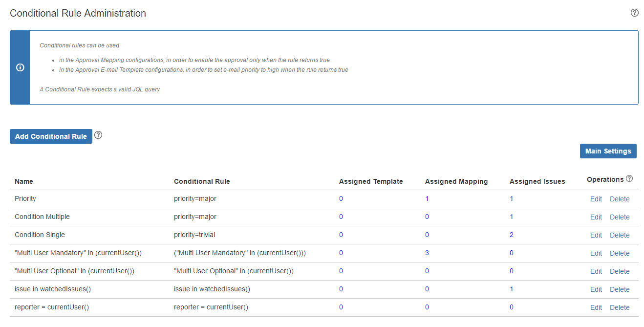
Task: Edit the Priority rule
Action: pyautogui.click(x=596, y=199)
